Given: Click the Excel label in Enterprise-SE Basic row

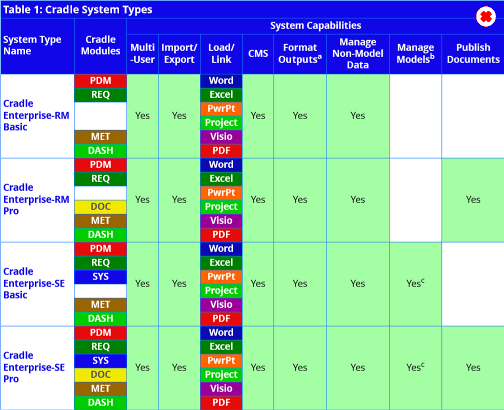Looking at the screenshot, I should coord(221,263).
